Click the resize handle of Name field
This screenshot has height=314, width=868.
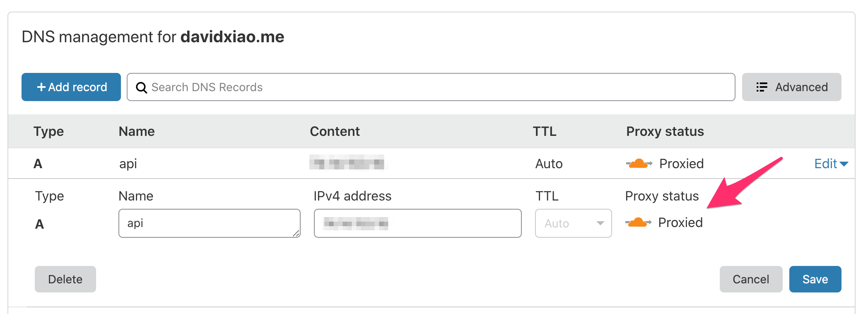pyautogui.click(x=296, y=234)
